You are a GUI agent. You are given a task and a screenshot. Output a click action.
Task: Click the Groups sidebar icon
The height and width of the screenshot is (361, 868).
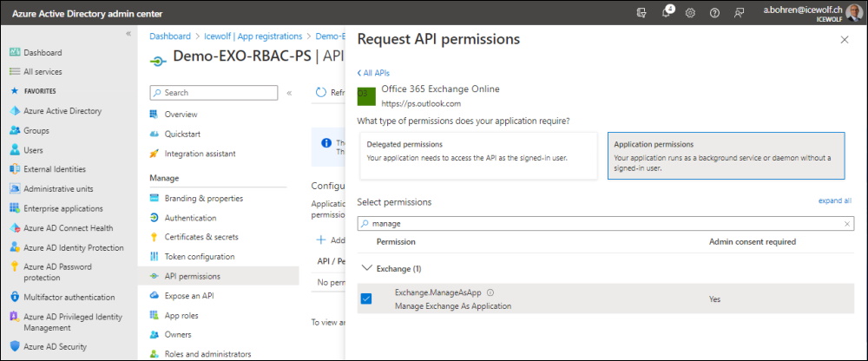click(x=15, y=131)
